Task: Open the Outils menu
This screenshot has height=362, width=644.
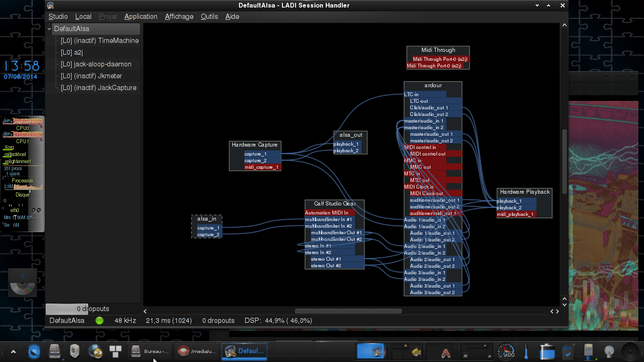Action: [x=209, y=16]
